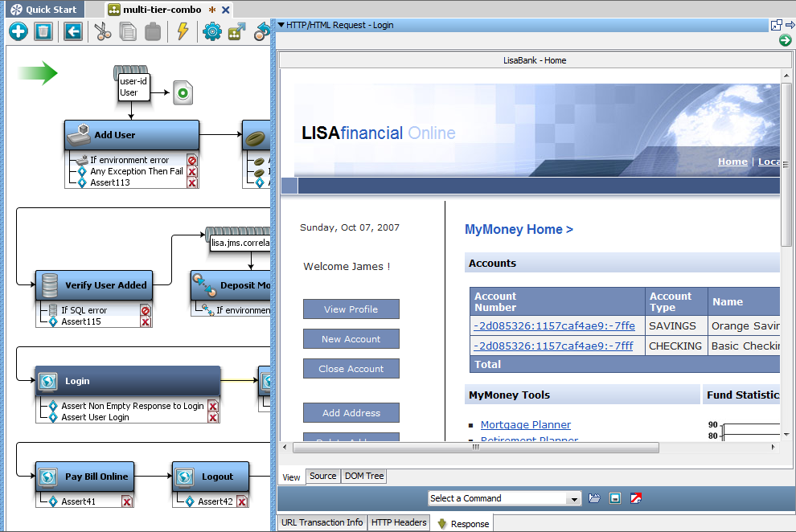Image resolution: width=796 pixels, height=532 pixels.
Task: Click the scissors cut icon
Action: 103,32
